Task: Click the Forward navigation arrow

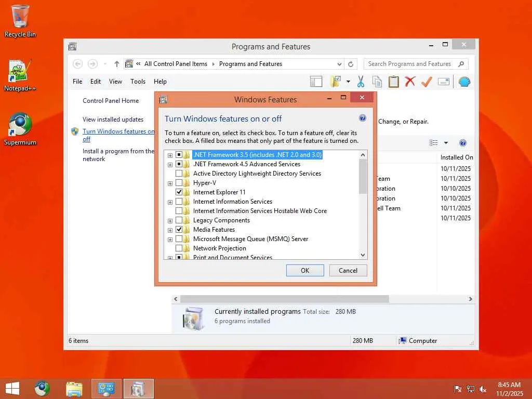Action: coord(92,64)
